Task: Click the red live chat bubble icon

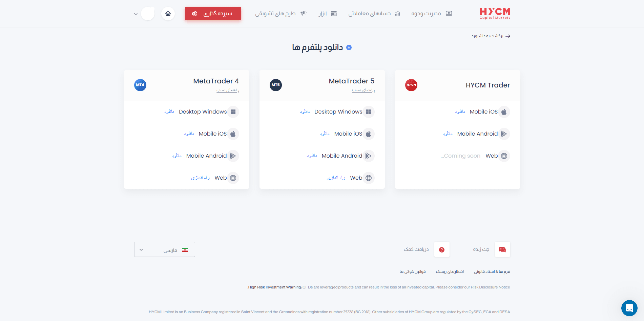Action: (x=502, y=249)
